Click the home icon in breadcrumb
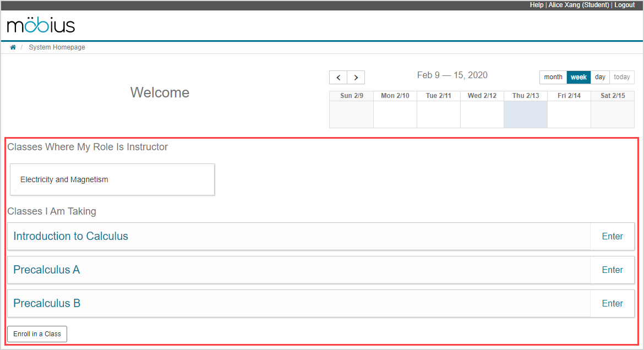The width and height of the screenshot is (644, 350). (x=13, y=47)
